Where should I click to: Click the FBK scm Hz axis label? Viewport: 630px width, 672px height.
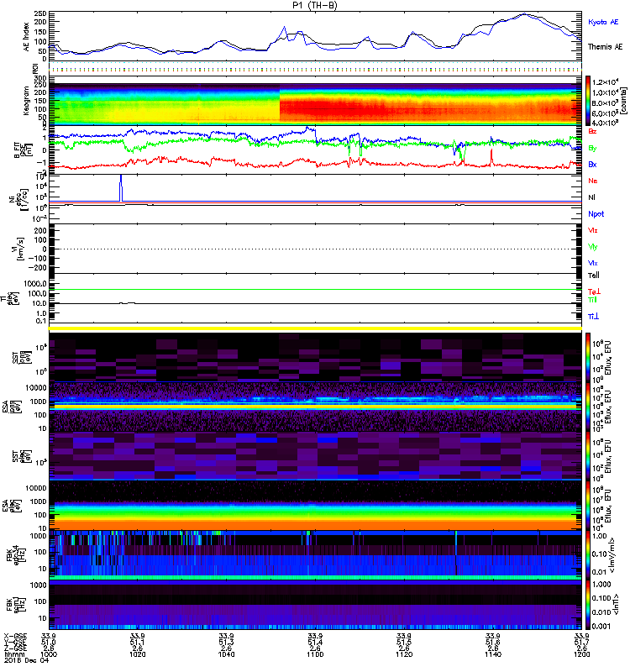(15, 605)
